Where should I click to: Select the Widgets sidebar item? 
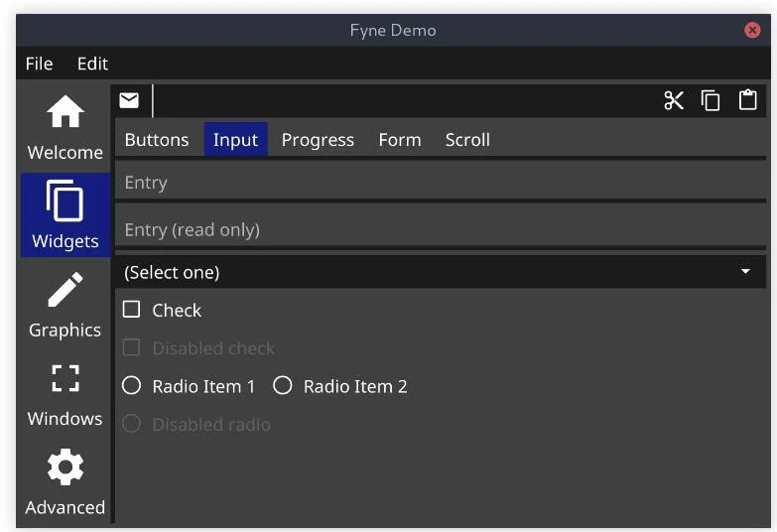[65, 215]
